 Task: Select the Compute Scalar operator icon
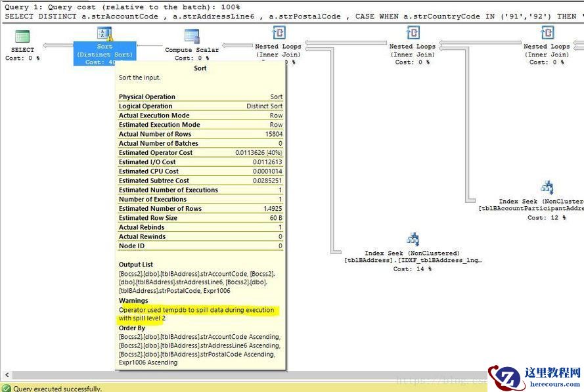click(192, 36)
